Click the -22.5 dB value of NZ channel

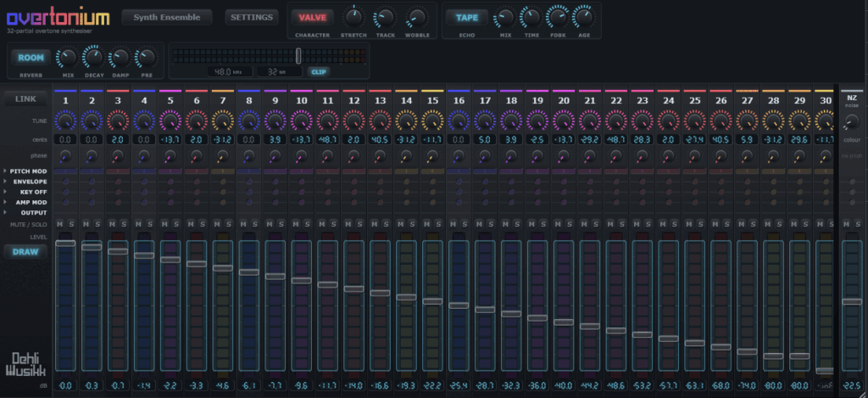pyautogui.click(x=852, y=386)
